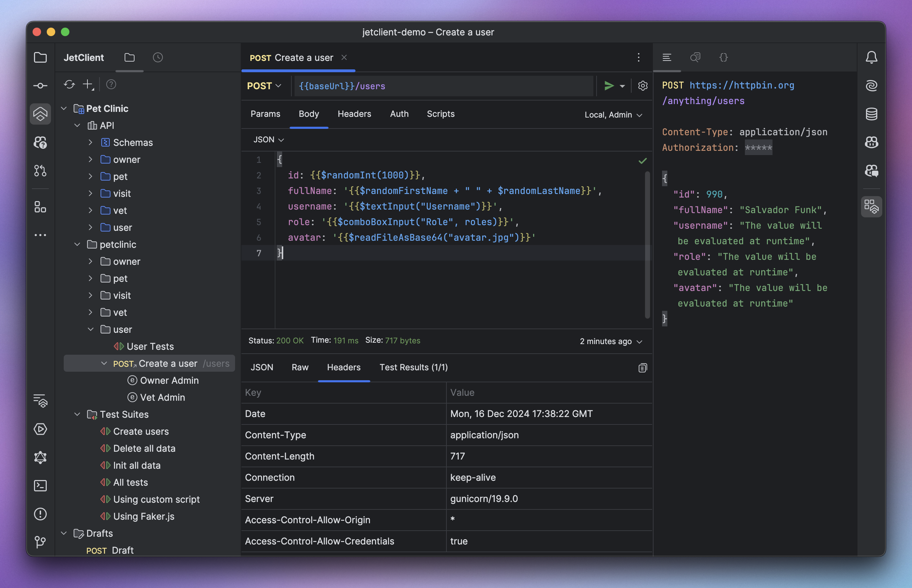This screenshot has height=588, width=912.
Task: Open the Send options dropdown arrow
Action: 622,86
